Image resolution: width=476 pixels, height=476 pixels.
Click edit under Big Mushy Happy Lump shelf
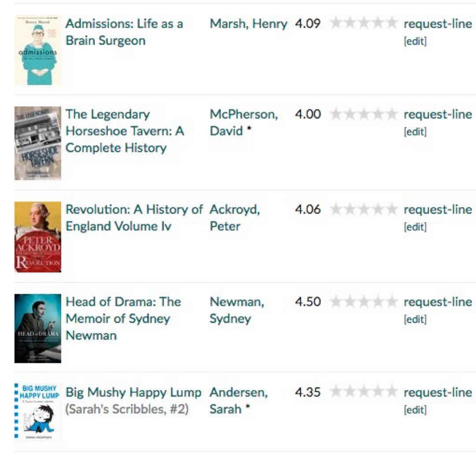(415, 410)
